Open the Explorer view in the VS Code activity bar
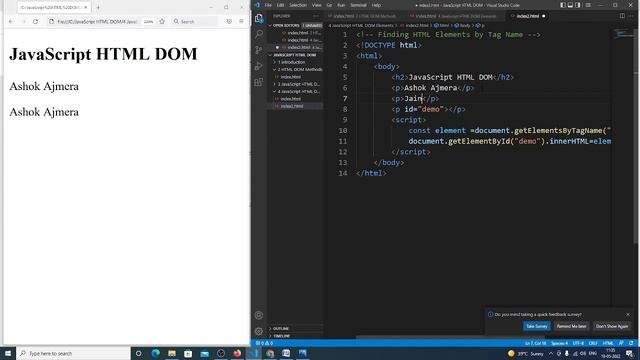640x360 pixels. tap(259, 18)
